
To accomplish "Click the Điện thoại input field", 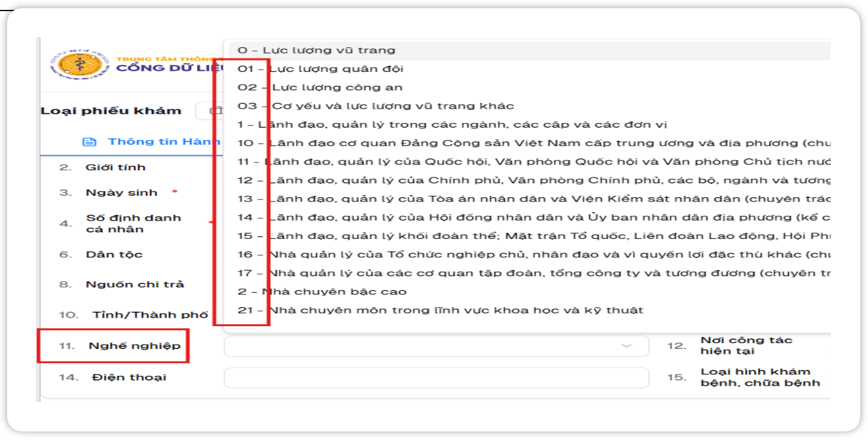I will (436, 377).
